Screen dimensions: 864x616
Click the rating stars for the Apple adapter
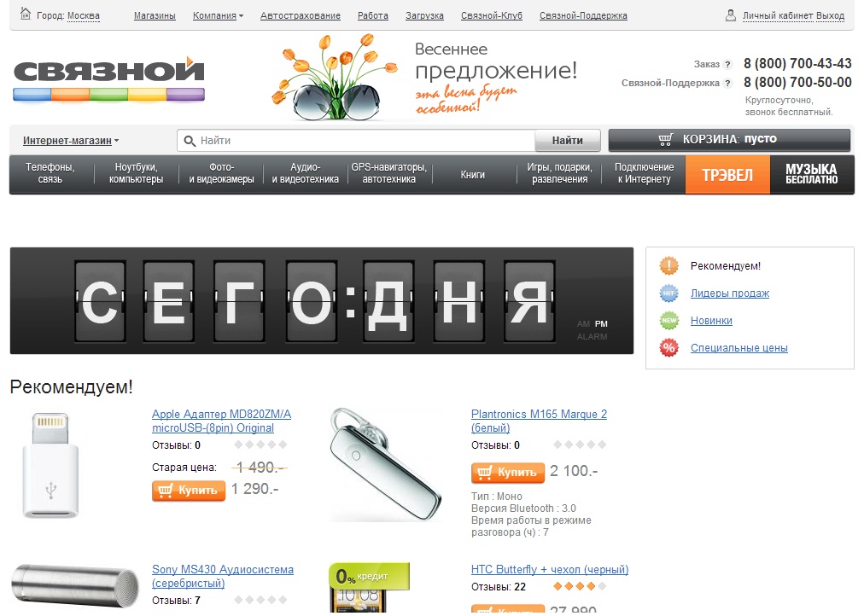(260, 445)
